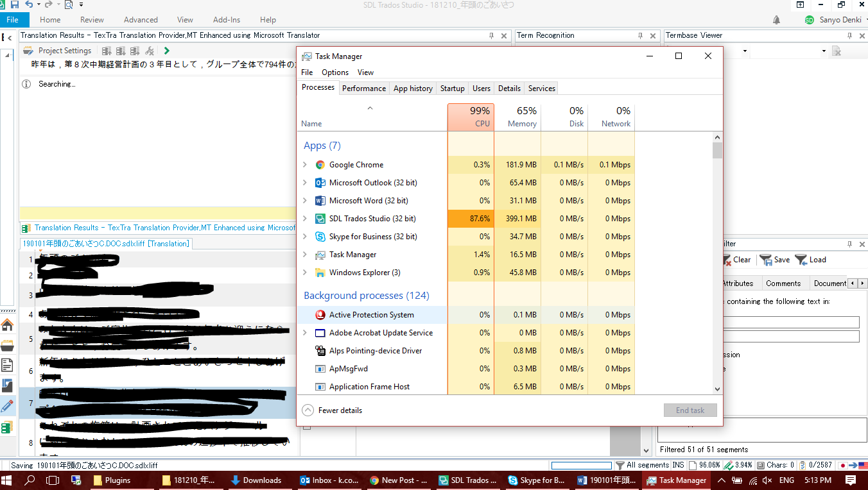Expand the Adobe Acrobat Update Service entry
868x490 pixels.
305,333
